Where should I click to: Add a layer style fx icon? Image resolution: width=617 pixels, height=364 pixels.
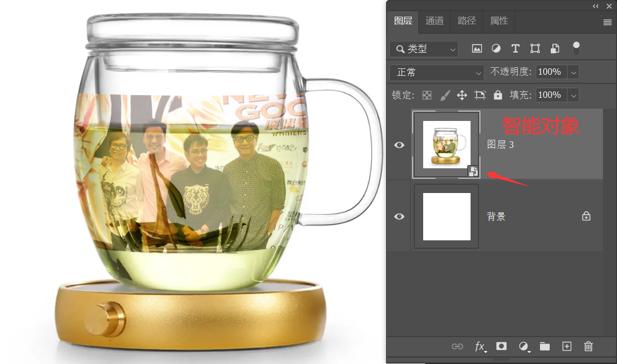[480, 346]
